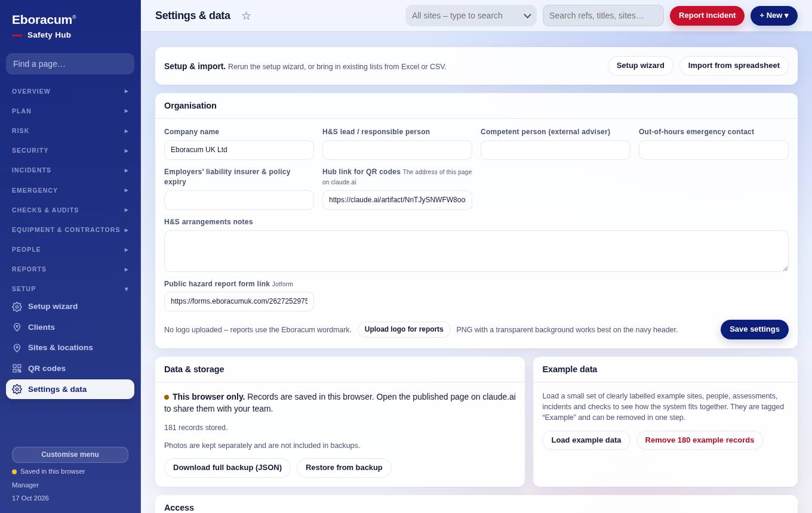This screenshot has height=513, width=812.
Task: Go to the Clients page
Action: 70,327
